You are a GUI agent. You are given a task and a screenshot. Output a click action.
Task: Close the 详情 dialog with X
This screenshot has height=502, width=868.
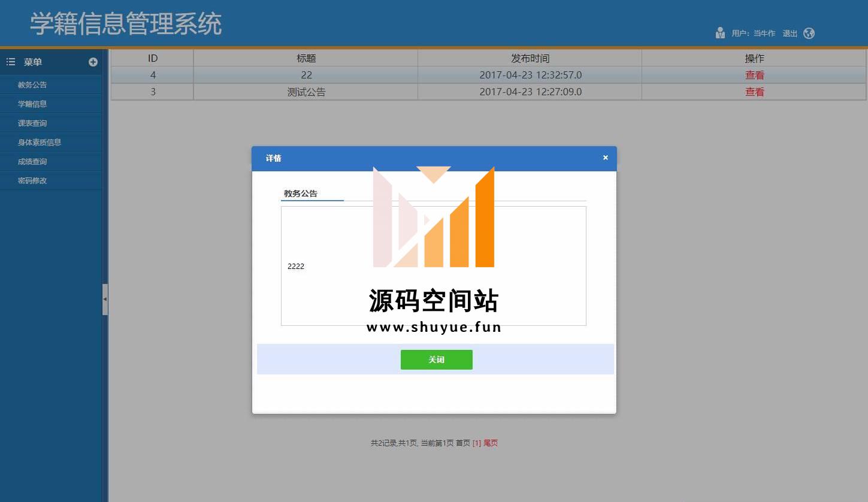pyautogui.click(x=605, y=158)
